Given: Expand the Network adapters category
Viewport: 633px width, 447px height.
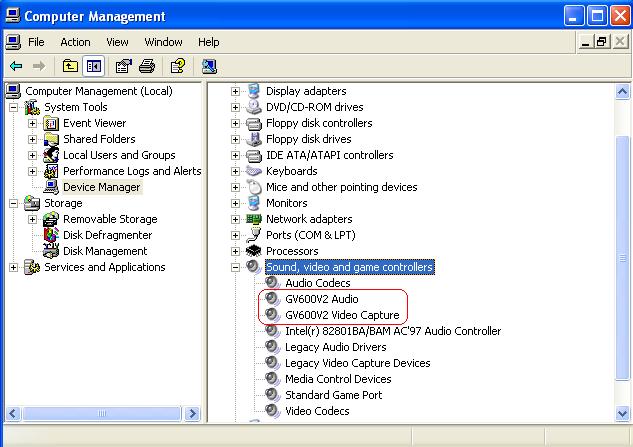Looking at the screenshot, I should pos(235,219).
